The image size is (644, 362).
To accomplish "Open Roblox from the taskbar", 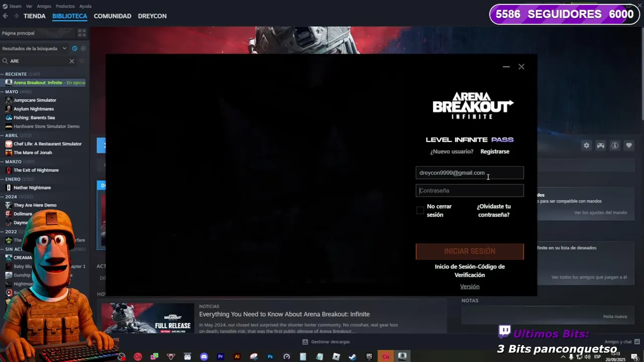I will point(336,356).
